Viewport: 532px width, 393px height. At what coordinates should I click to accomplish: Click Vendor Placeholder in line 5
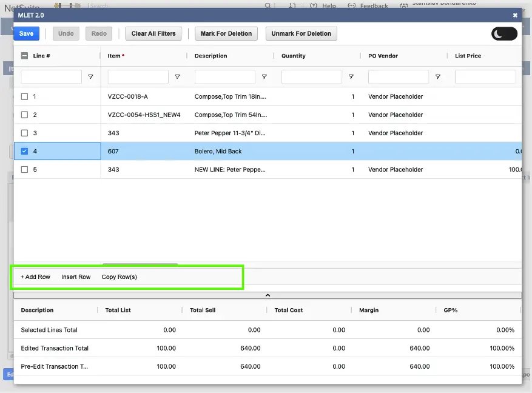(x=396, y=170)
